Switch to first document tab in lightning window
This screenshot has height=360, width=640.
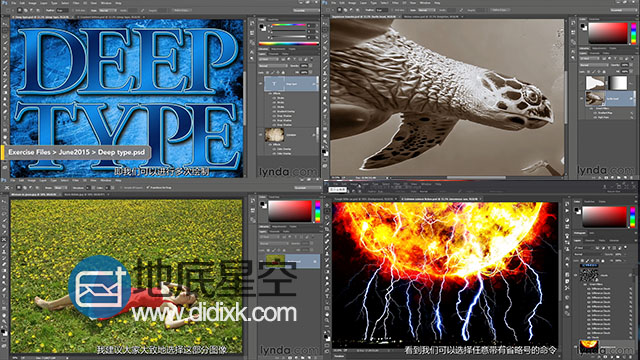[364, 199]
